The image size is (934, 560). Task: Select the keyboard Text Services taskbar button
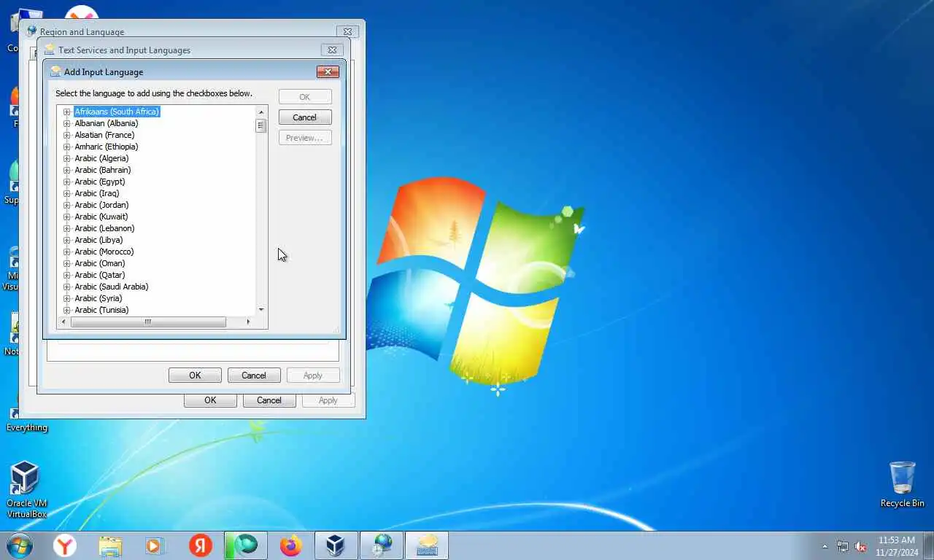[427, 545]
